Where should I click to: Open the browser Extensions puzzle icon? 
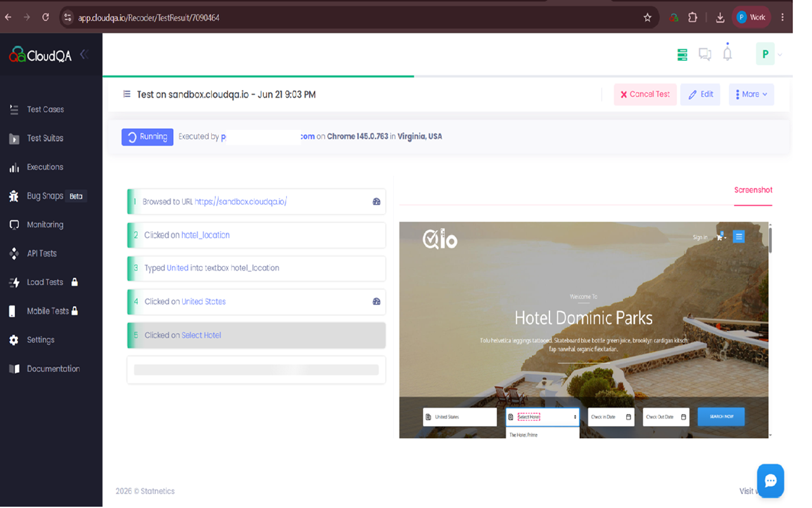coord(693,18)
